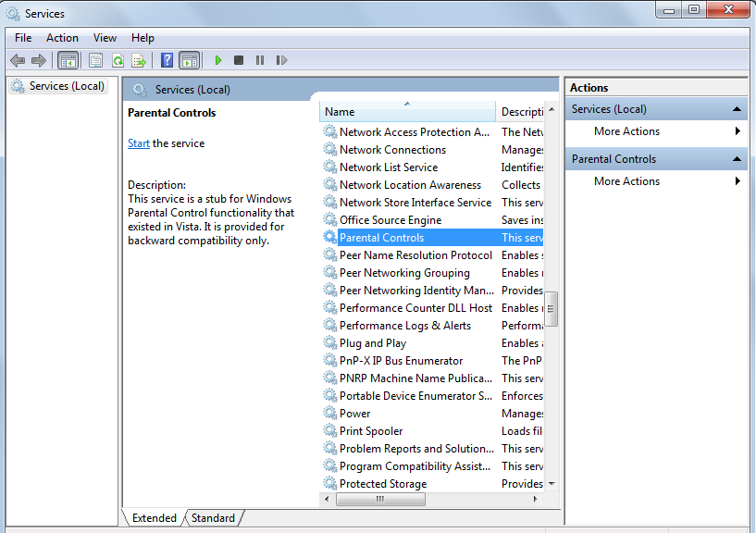Viewport: 756px width, 533px height.
Task: Click the Export List toolbar icon
Action: click(x=139, y=60)
